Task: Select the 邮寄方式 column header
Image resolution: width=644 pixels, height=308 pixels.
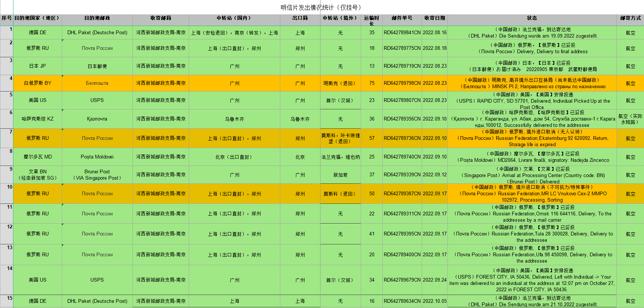Action: [630, 18]
